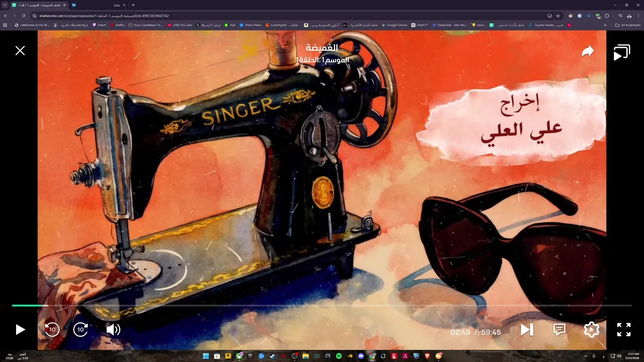The image size is (644, 362).
Task: Open Epic Games Launcher from the taskbar
Action: (x=250, y=356)
